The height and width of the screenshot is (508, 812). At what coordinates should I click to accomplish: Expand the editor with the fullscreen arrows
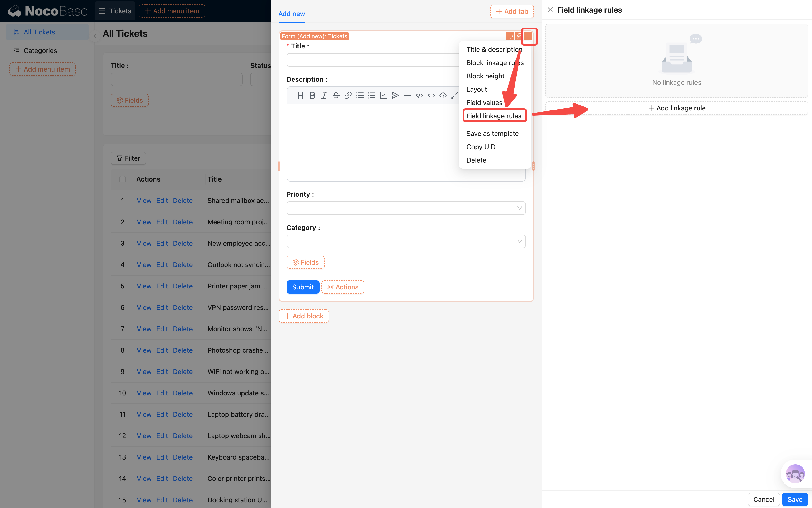pyautogui.click(x=454, y=96)
